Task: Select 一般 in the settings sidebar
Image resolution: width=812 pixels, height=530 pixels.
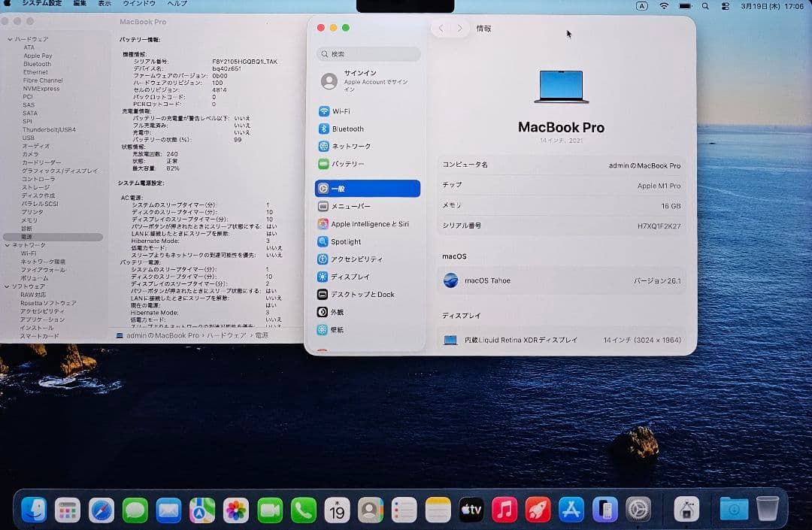Action: pos(367,189)
